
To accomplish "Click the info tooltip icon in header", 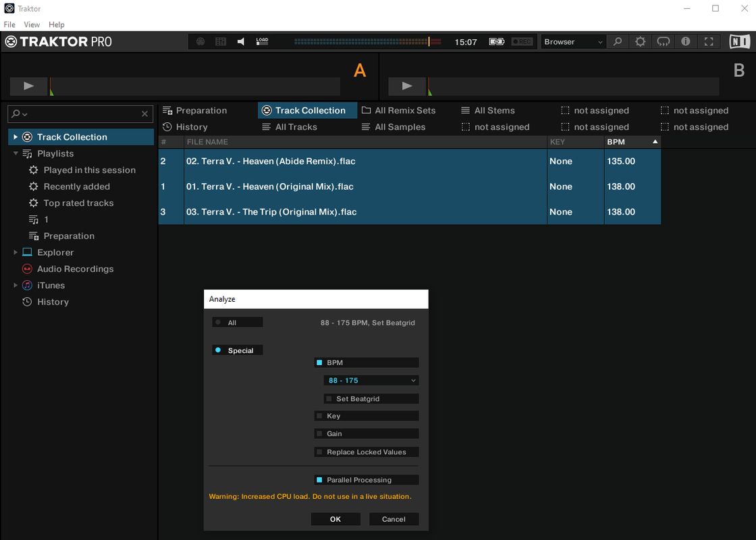I will click(686, 41).
